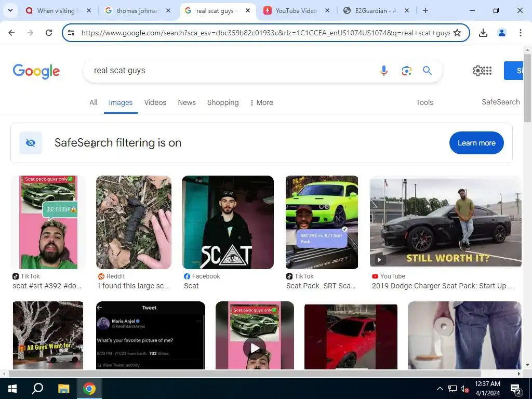Viewport: 532px width, 399px height.
Task: Bookmark this page with the star
Action: coord(457,33)
